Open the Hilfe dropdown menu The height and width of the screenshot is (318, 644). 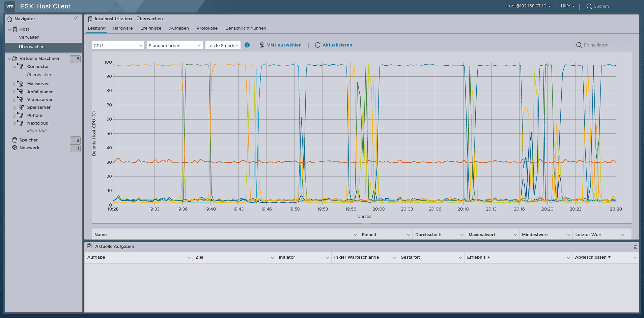(567, 6)
